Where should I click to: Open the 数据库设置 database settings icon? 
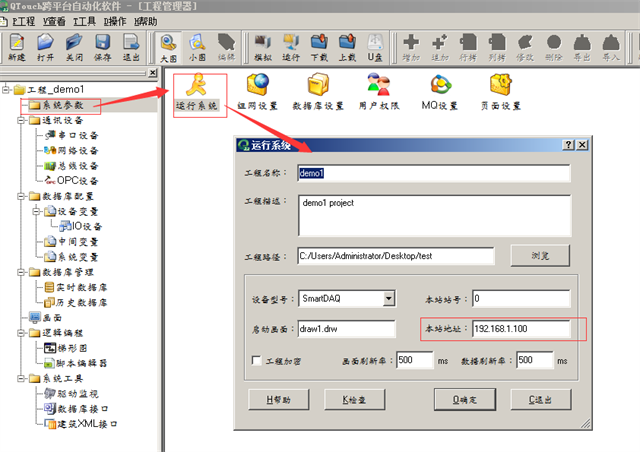pyautogui.click(x=318, y=91)
